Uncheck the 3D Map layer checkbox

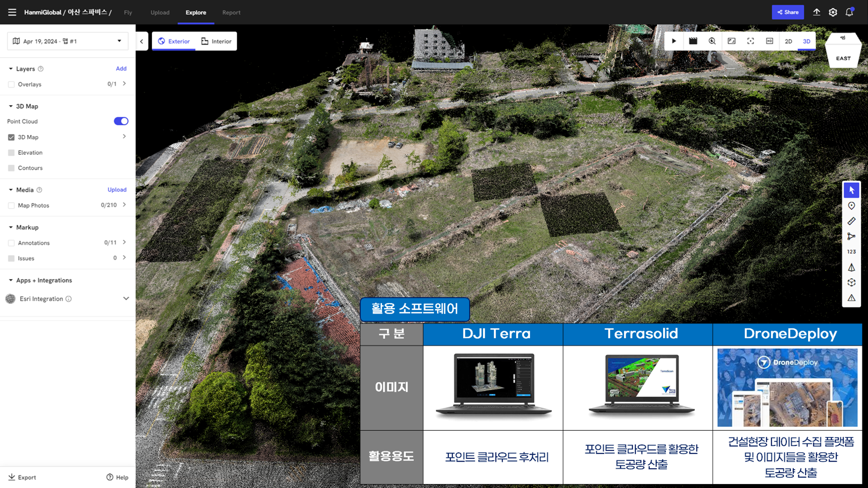coord(11,137)
